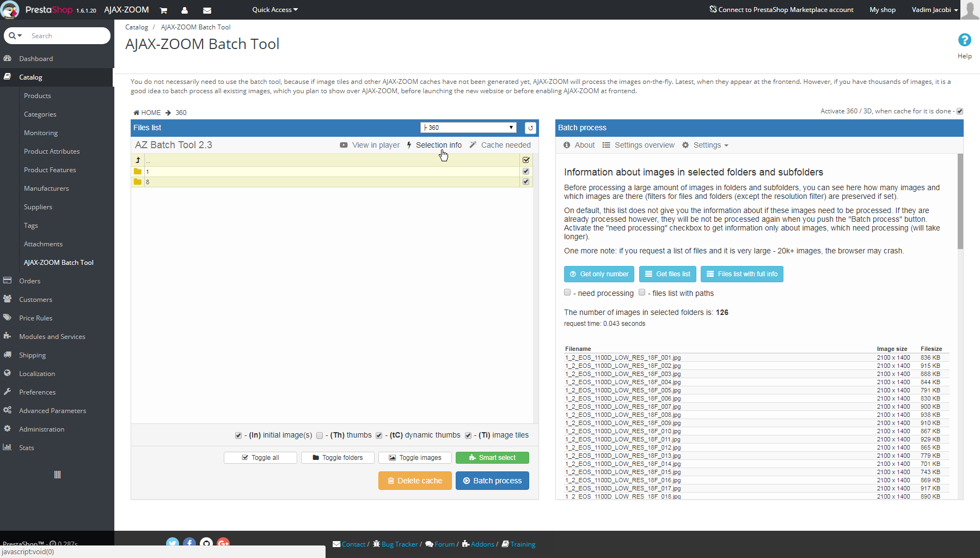980x558 pixels.
Task: Open Twitter social icon in footer
Action: point(173,543)
